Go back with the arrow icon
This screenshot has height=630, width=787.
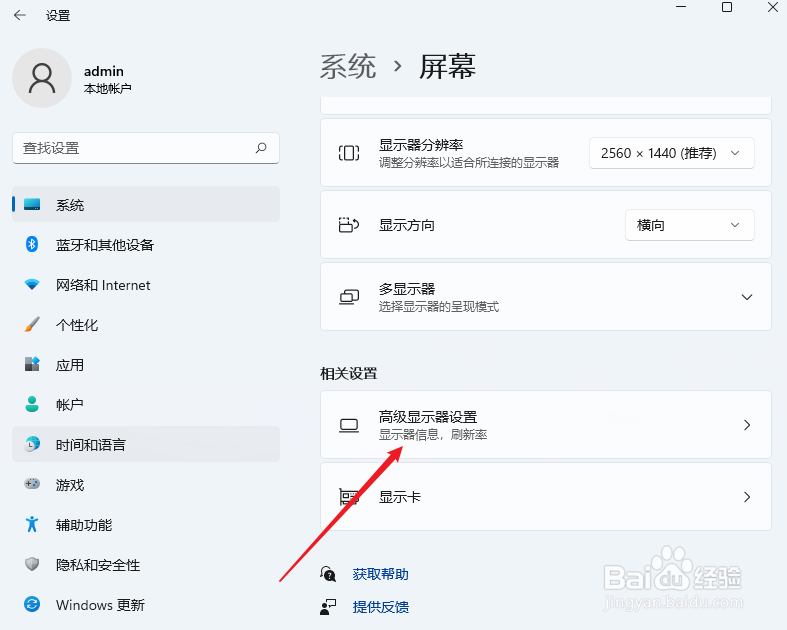tap(20, 16)
